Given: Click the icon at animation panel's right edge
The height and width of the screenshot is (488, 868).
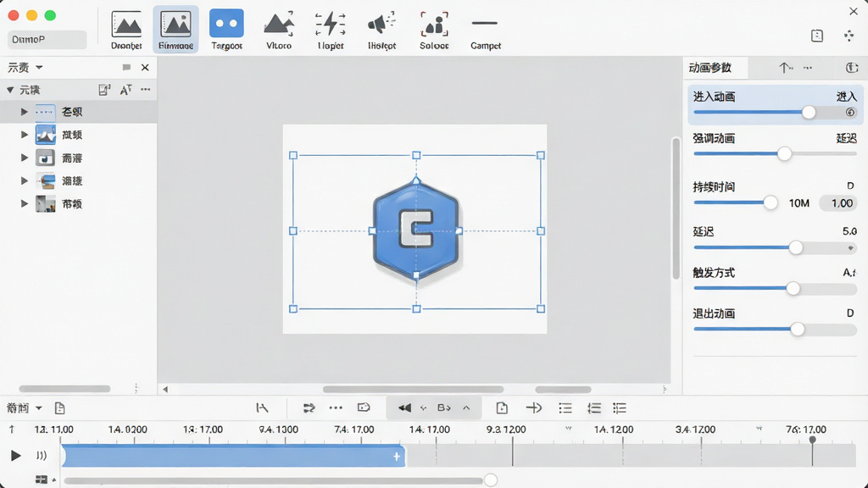Looking at the screenshot, I should [x=851, y=68].
